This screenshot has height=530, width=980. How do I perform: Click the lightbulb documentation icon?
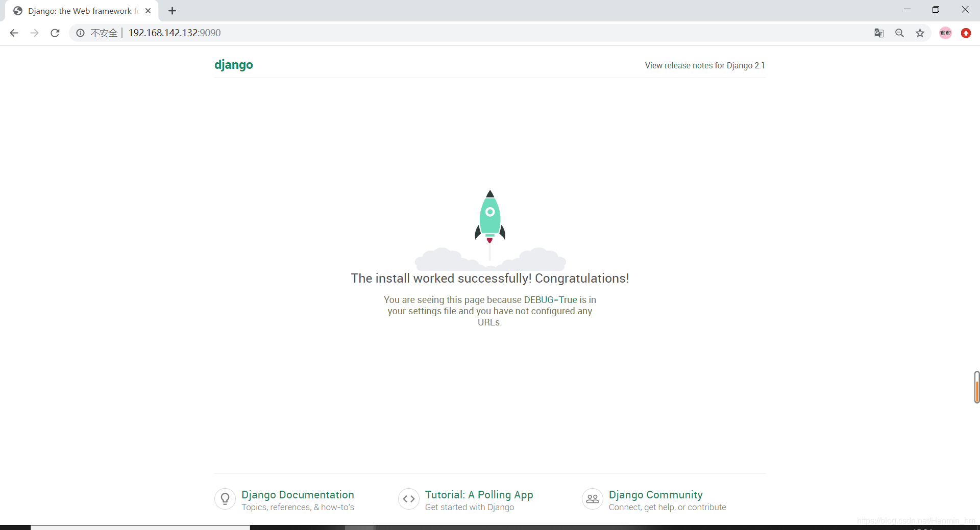click(x=225, y=499)
